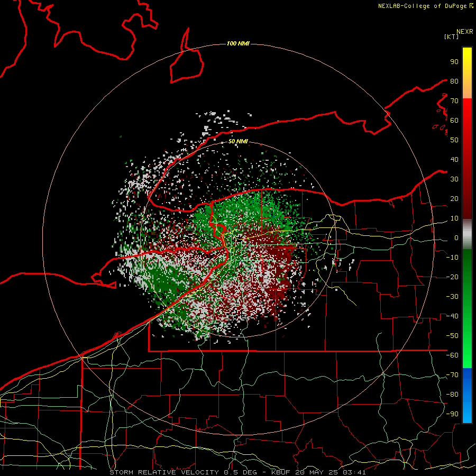Click the 20 MAY 25 date stamp
This screenshot has width=476, height=476.
point(316,472)
